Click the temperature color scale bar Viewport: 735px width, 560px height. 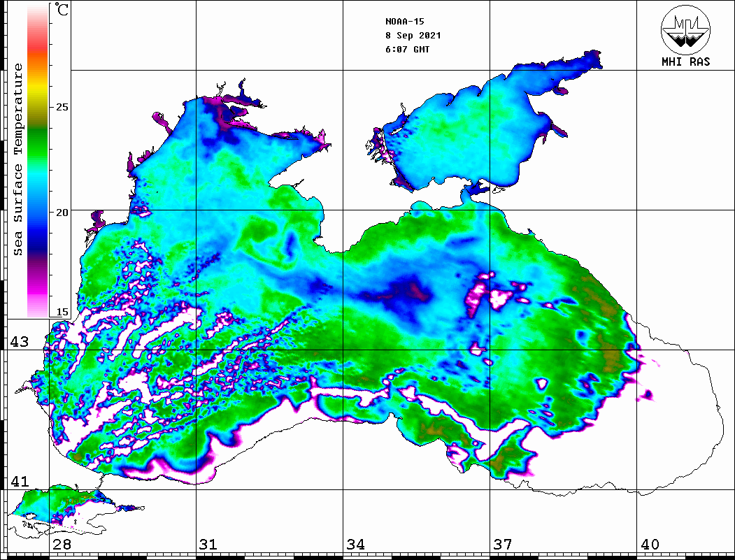(38, 161)
